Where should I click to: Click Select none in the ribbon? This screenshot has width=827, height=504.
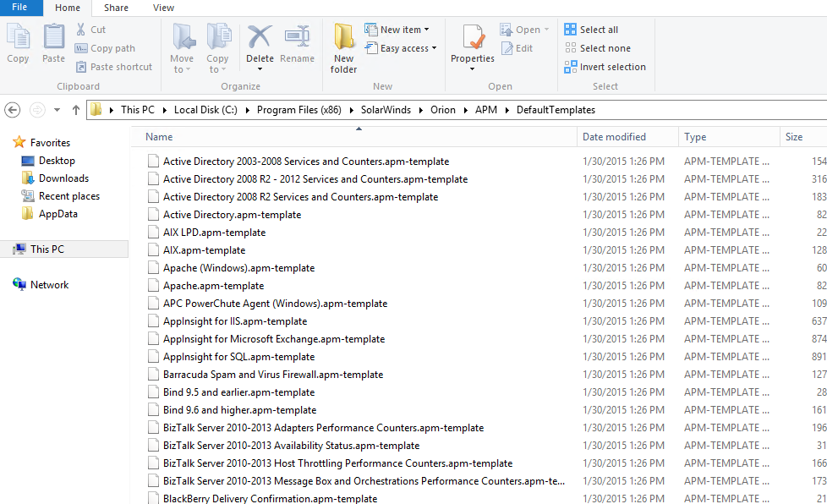tap(597, 48)
